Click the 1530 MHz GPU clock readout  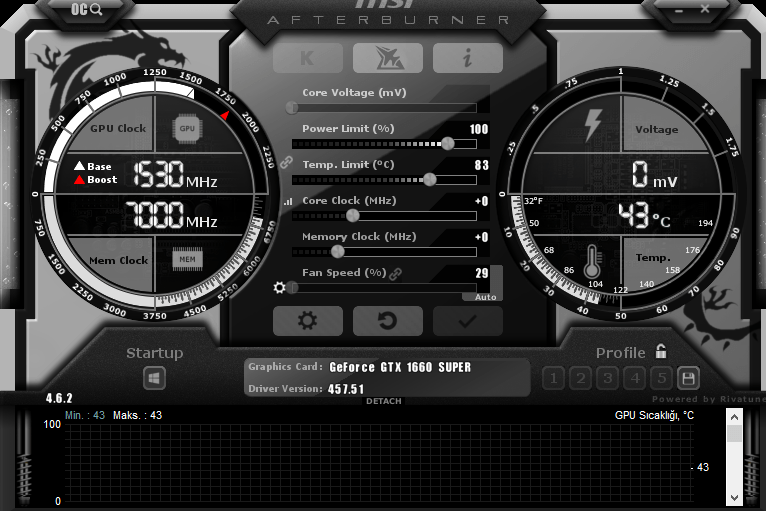click(175, 174)
